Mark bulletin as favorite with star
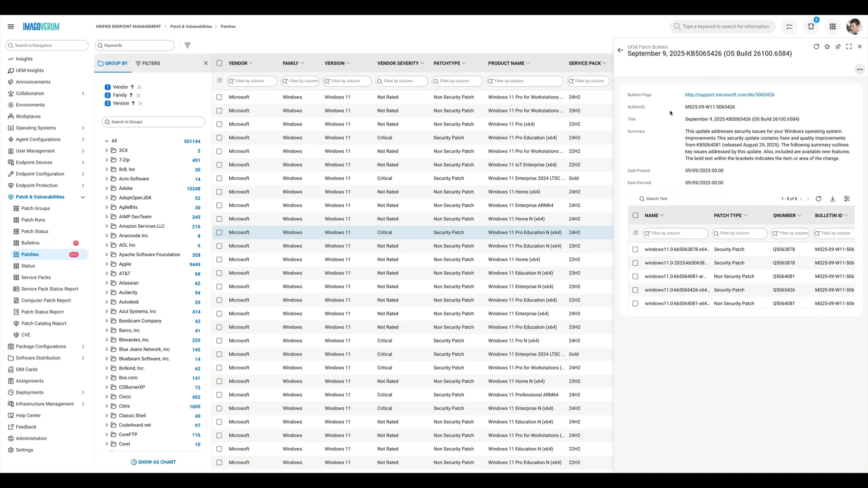 pos(827,47)
